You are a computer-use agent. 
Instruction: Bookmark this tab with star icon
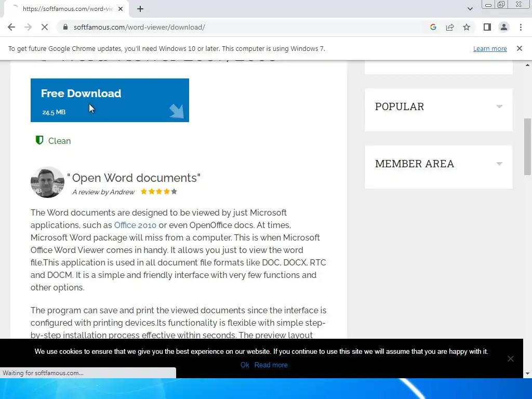467,27
